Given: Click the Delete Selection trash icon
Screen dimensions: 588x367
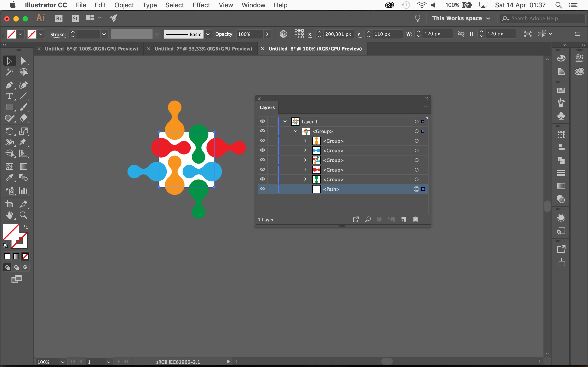Looking at the screenshot, I should [x=416, y=220].
